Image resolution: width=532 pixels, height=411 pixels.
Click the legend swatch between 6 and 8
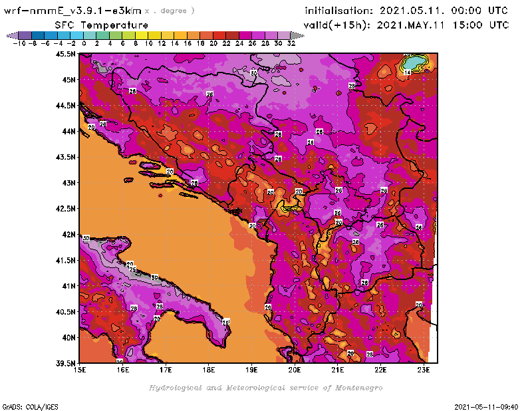click(x=128, y=35)
